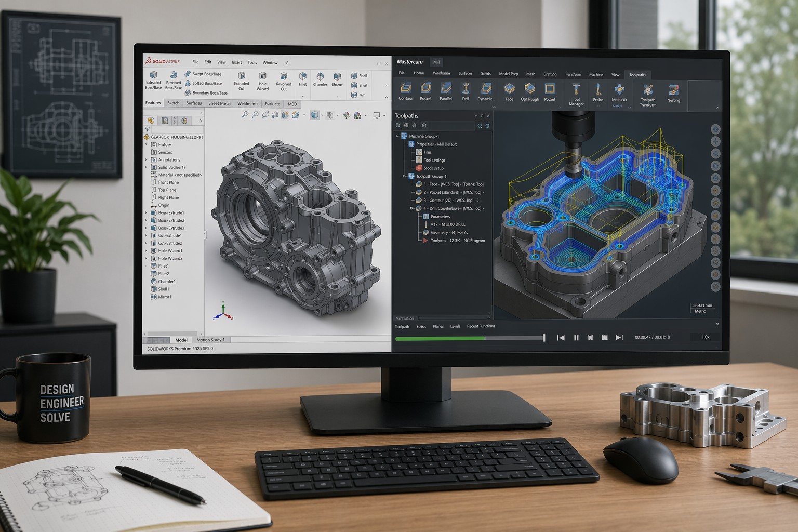Close the Mastercam Toolpaths panel
The image size is (798, 532).
click(488, 116)
